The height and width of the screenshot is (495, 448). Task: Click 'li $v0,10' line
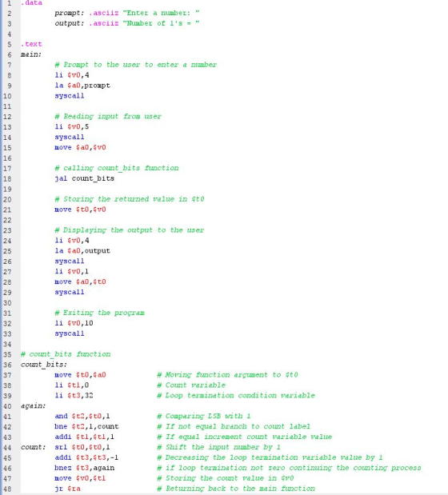(74, 323)
